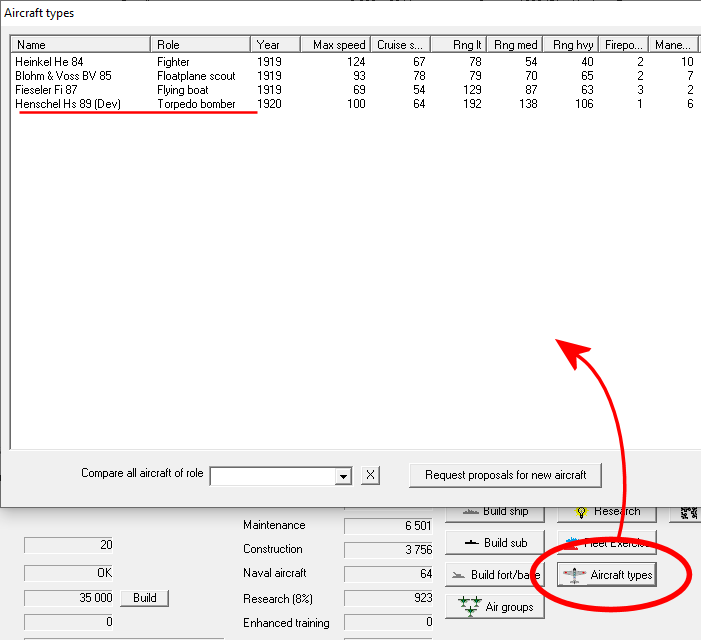
Task: Open the Research lightbulb button
Action: (x=607, y=513)
